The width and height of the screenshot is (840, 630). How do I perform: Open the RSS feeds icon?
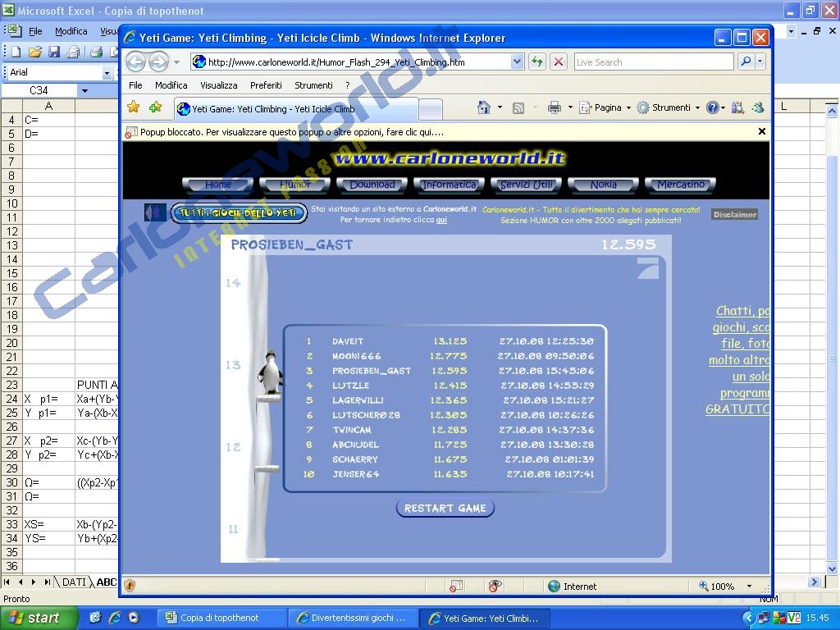point(518,108)
